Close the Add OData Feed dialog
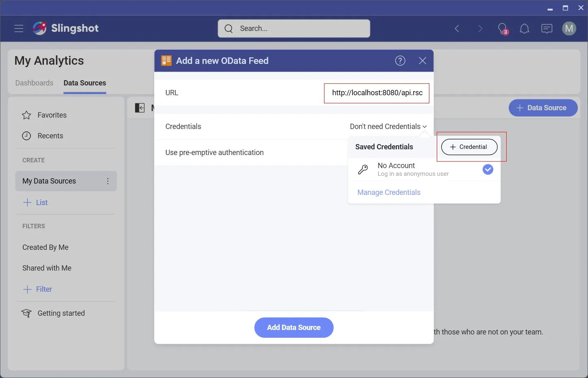The width and height of the screenshot is (588, 378). click(422, 61)
